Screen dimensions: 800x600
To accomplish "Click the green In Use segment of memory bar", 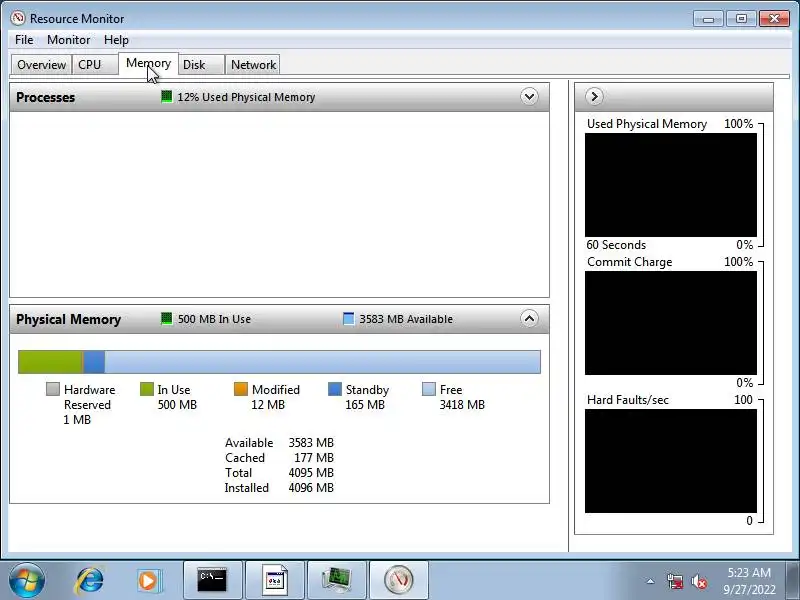I will click(50, 362).
